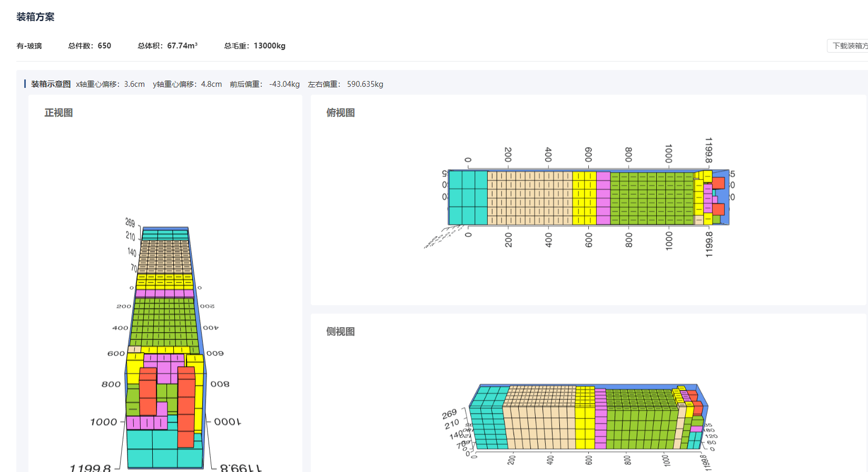Click the turquoise cargo block in top view

468,197
